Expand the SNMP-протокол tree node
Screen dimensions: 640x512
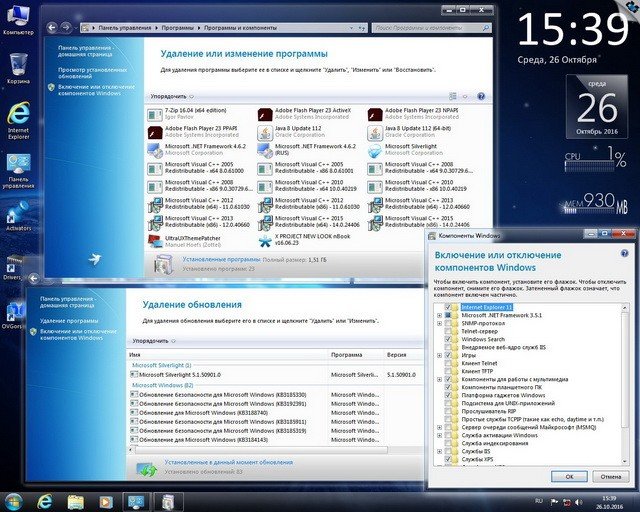click(x=440, y=323)
